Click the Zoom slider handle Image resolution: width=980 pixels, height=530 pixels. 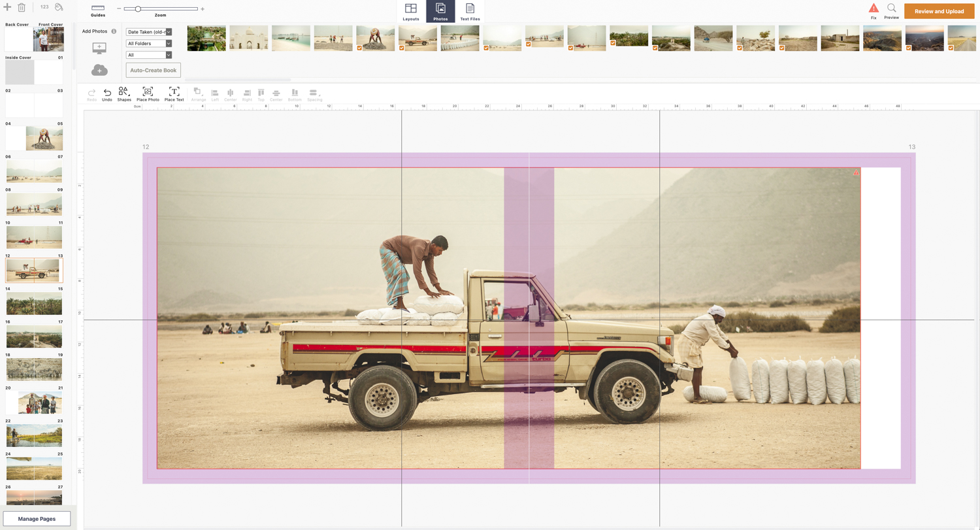[x=138, y=9]
